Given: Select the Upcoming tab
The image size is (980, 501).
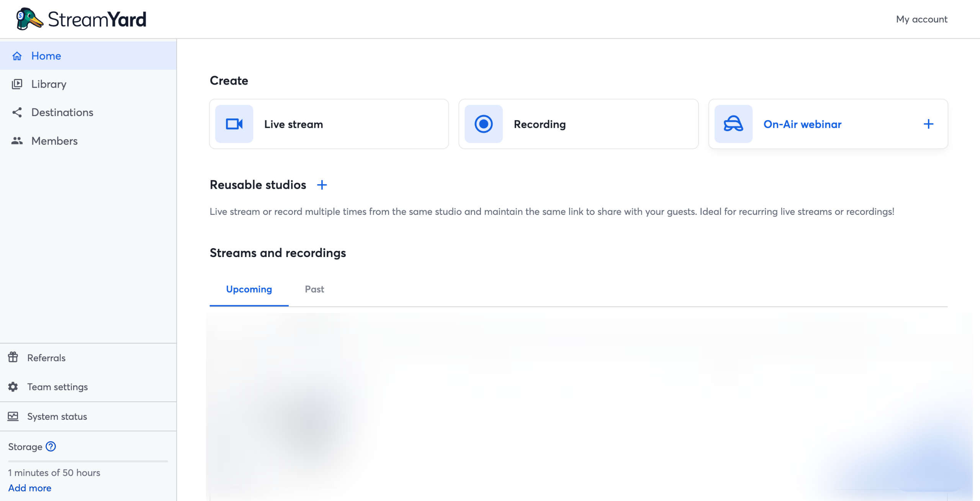Looking at the screenshot, I should coord(249,289).
